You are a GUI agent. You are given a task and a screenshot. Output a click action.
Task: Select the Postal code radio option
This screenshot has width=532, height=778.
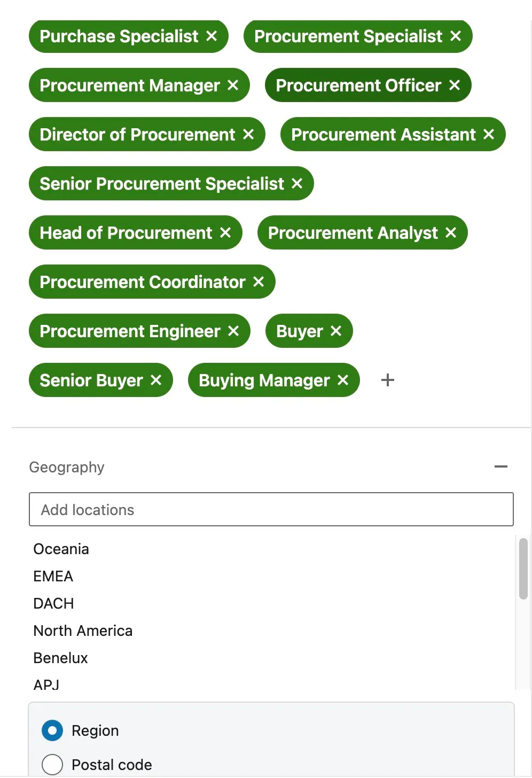(52, 765)
